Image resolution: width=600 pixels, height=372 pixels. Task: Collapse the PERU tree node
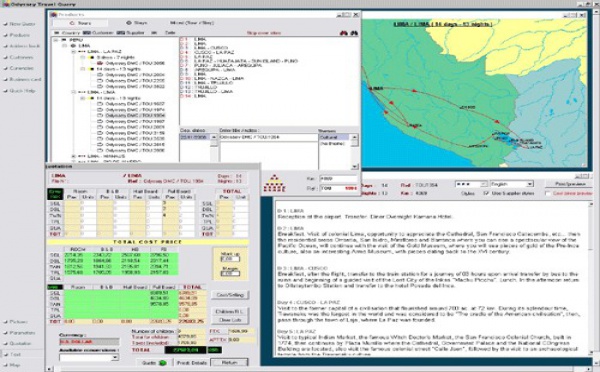(56, 40)
